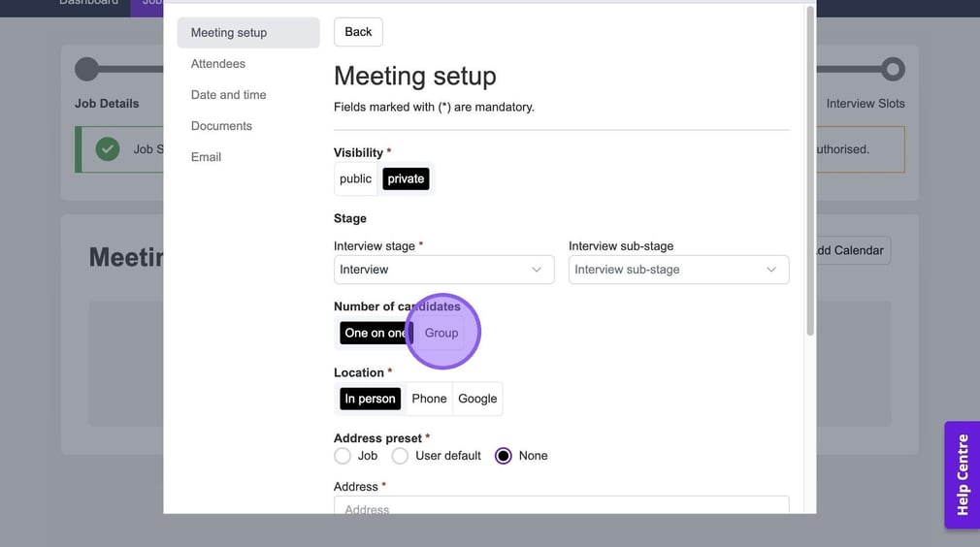Image resolution: width=980 pixels, height=547 pixels.
Task: Expand the Interview sub-stage dropdown
Action: (x=678, y=270)
